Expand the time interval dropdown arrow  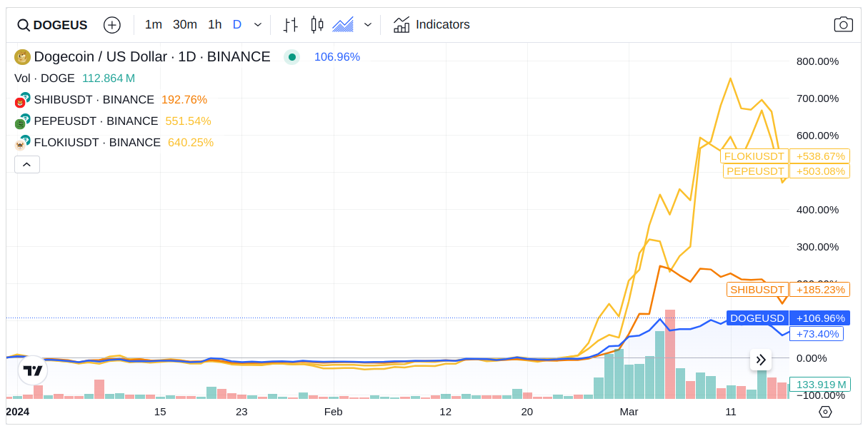tap(258, 25)
